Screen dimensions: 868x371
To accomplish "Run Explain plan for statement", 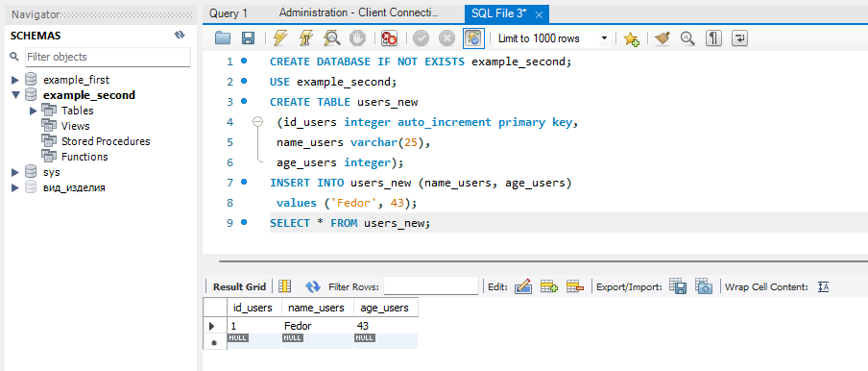I will coord(332,38).
